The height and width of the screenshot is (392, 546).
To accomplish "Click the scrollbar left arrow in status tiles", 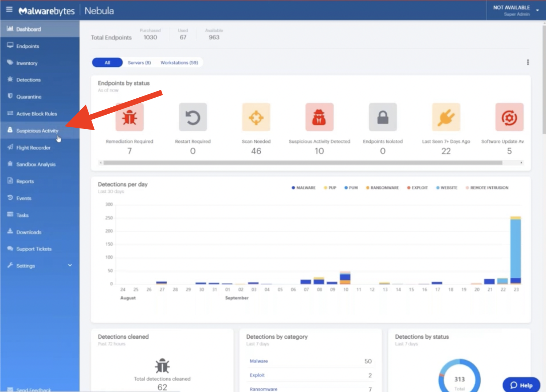I will (x=101, y=163).
